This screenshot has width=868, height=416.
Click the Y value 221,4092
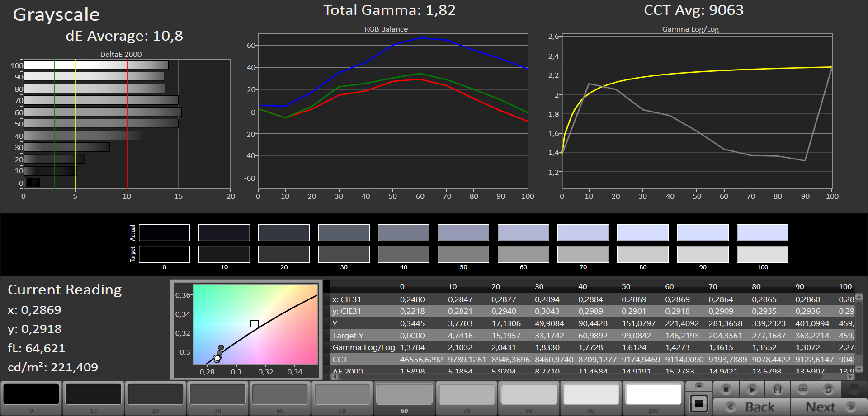click(682, 323)
